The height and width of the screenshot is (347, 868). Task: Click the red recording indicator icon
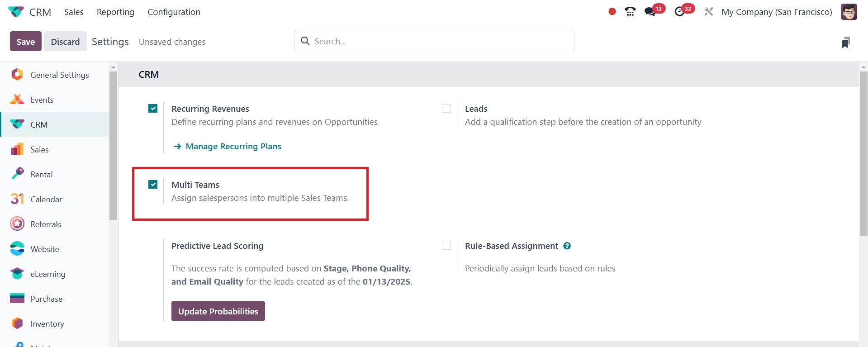612,12
